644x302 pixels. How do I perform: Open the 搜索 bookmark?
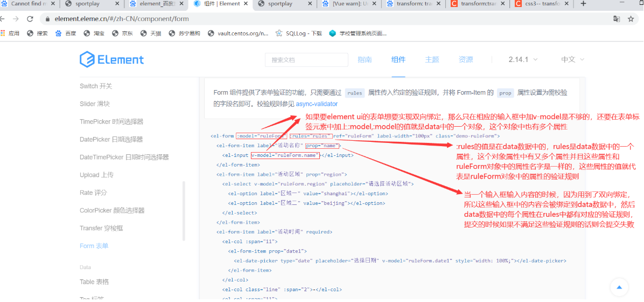37,33
